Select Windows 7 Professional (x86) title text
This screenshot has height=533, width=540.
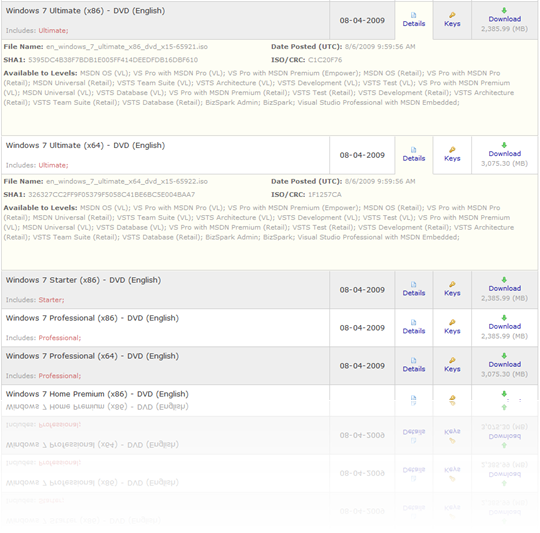tap(92, 318)
